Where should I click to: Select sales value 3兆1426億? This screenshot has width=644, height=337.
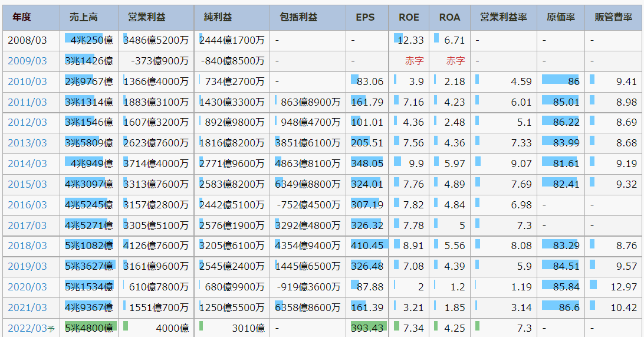pyautogui.click(x=89, y=61)
